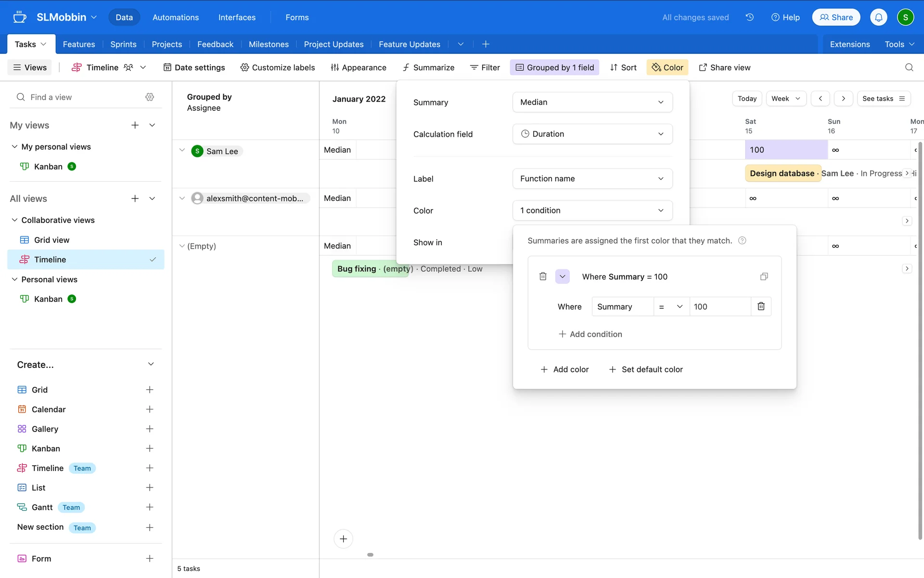Click the Today button

pyautogui.click(x=747, y=98)
